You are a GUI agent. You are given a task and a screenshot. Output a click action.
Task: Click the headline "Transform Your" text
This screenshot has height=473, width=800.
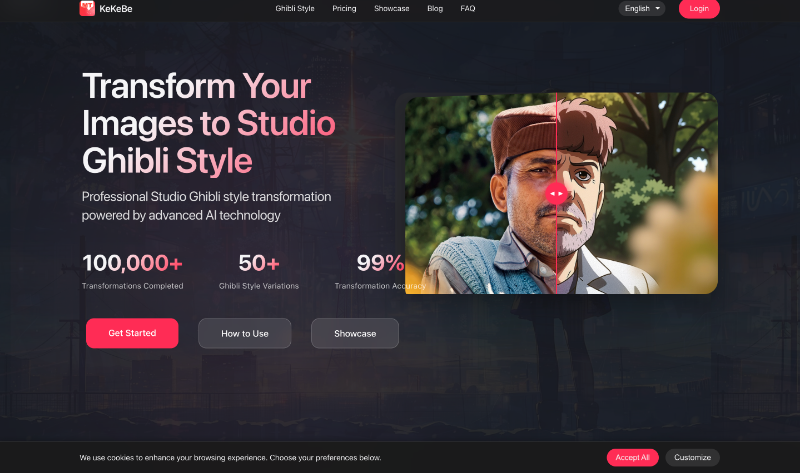click(x=197, y=86)
